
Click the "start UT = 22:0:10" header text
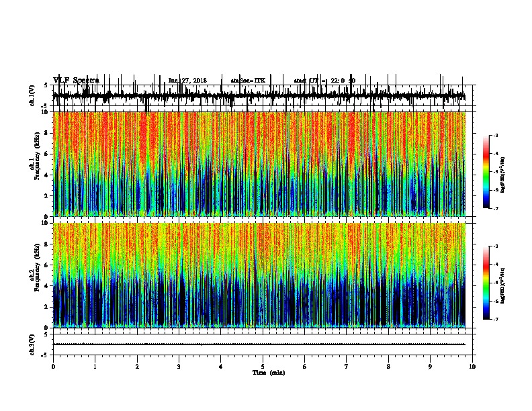pos(324,81)
